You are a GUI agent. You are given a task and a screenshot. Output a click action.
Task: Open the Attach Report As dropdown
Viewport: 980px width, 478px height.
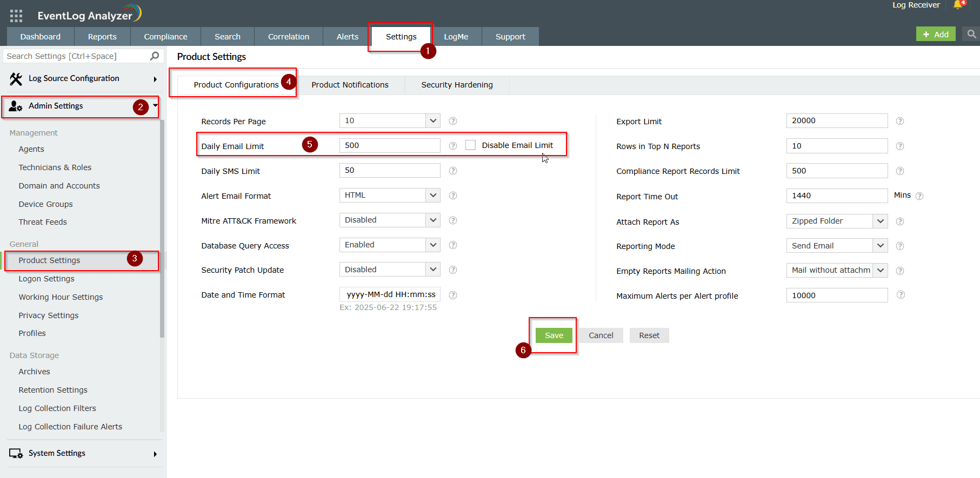(x=837, y=221)
